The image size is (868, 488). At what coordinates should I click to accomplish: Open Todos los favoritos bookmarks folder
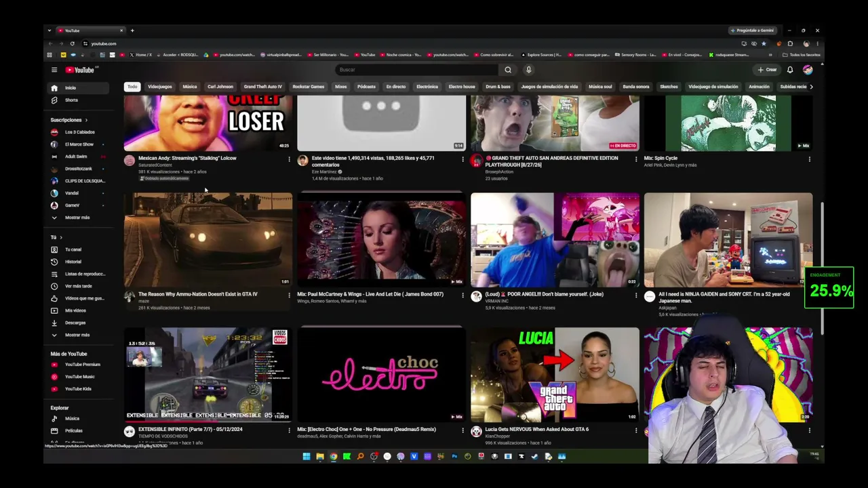point(802,55)
